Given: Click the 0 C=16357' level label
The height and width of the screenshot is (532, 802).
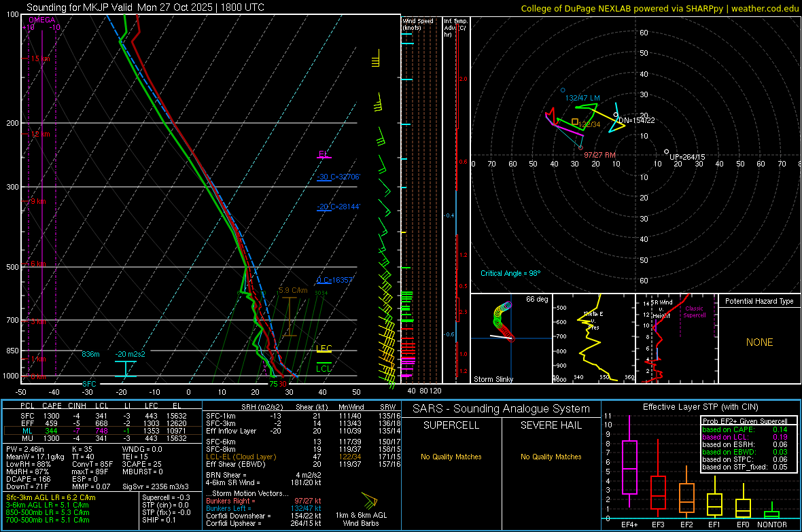Looking at the screenshot, I should pyautogui.click(x=334, y=281).
